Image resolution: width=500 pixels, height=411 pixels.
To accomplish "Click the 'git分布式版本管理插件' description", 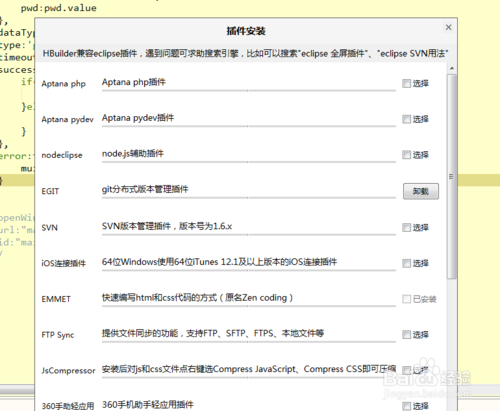I will (x=145, y=189).
